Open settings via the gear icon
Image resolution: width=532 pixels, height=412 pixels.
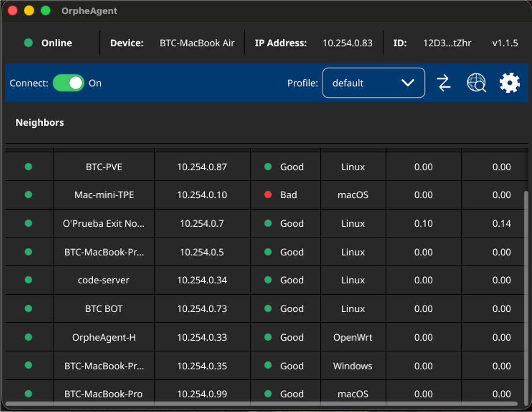point(510,83)
